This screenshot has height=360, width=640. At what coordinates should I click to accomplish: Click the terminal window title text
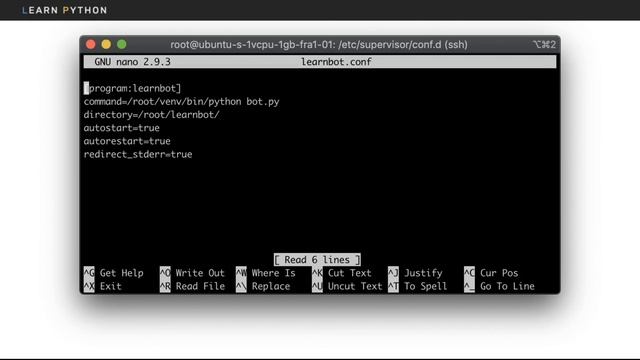(319, 44)
